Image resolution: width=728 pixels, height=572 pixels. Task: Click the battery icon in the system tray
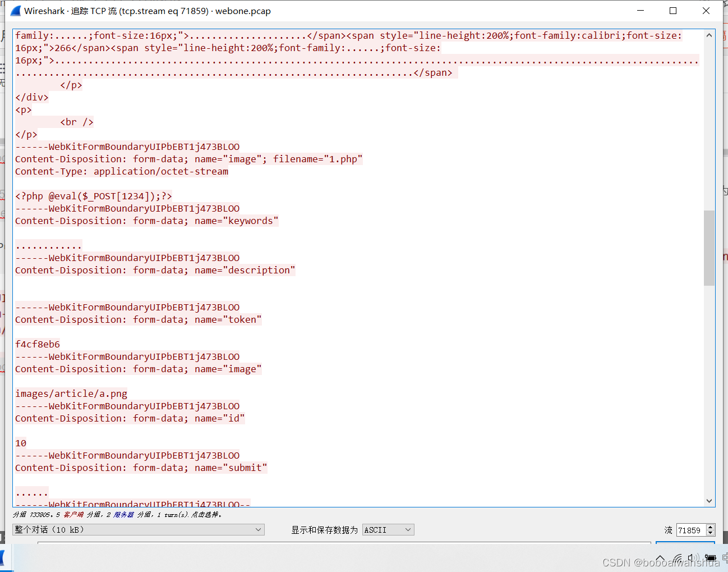[x=711, y=559]
